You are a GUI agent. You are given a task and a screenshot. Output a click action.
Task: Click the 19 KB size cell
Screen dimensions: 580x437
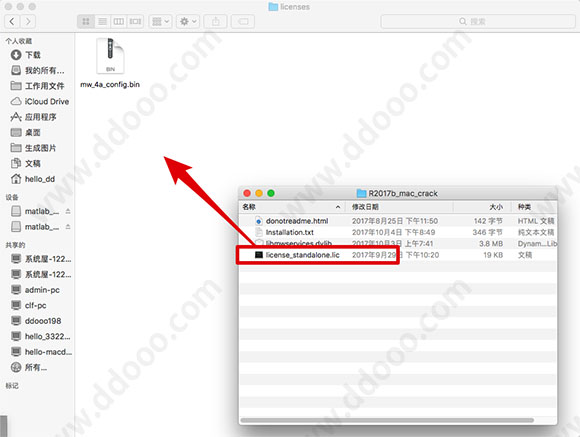[x=493, y=255]
